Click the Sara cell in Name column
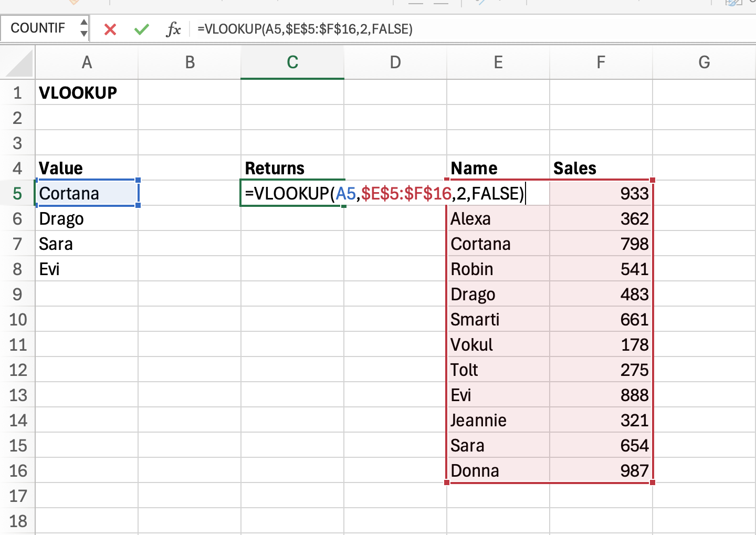Viewport: 756px width, 535px height. point(498,445)
